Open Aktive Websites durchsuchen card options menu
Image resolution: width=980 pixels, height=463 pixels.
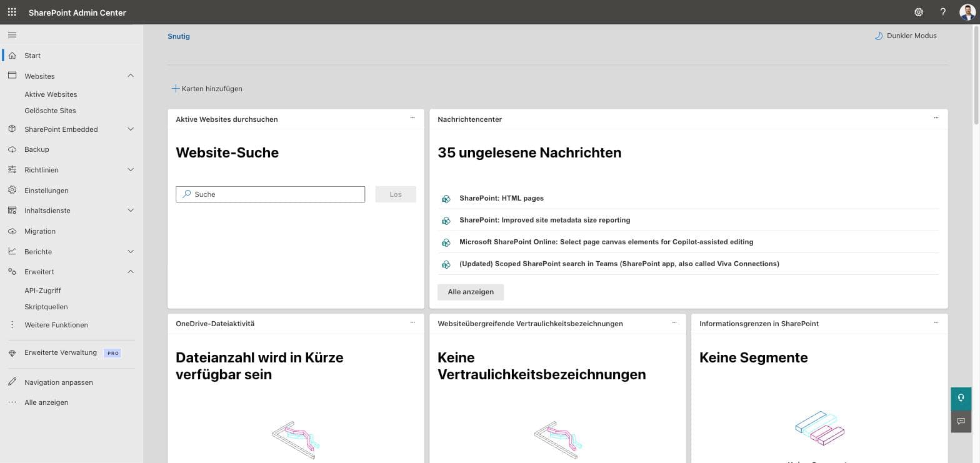point(412,118)
